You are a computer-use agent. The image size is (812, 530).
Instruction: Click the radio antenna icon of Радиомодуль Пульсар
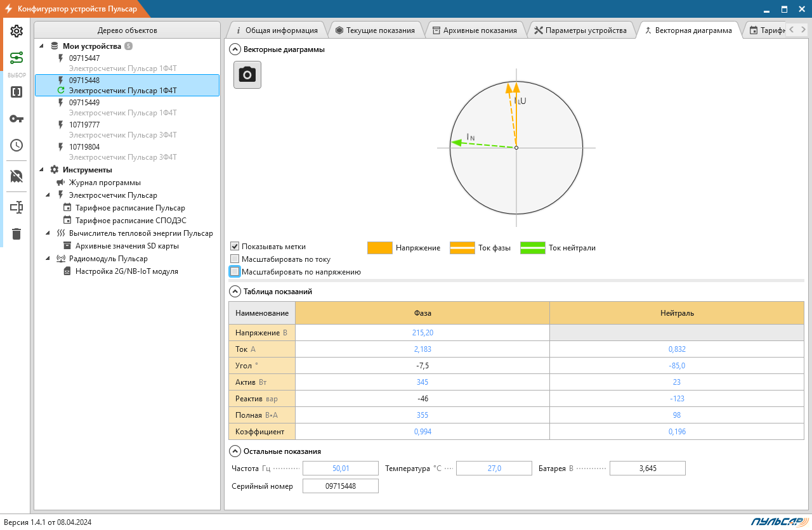click(61, 259)
